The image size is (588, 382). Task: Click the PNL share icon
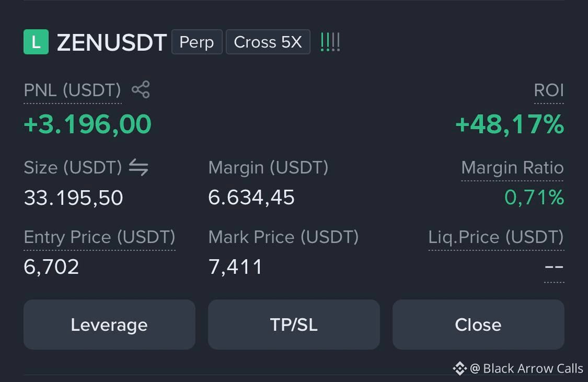(141, 89)
